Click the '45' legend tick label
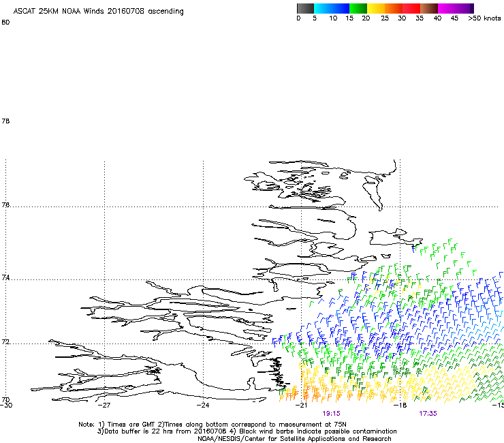The width and height of the screenshot is (504, 443). [454, 18]
